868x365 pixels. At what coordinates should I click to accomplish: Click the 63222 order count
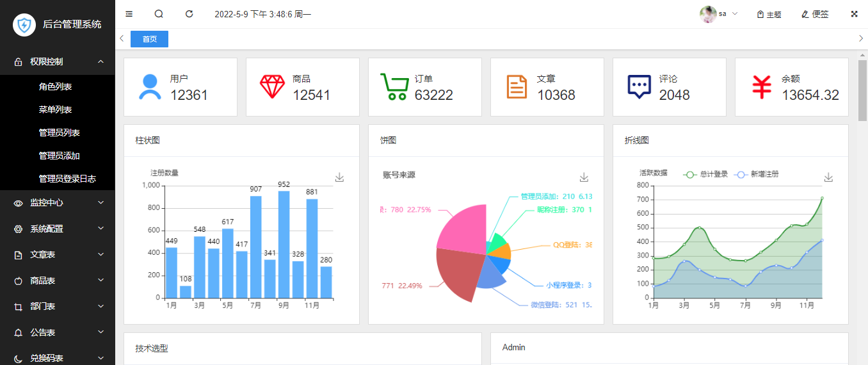pos(434,95)
